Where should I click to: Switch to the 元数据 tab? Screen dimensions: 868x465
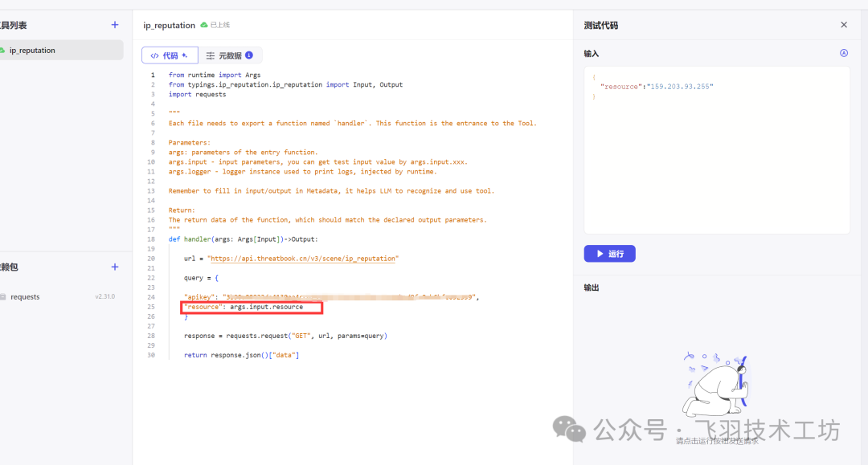230,55
